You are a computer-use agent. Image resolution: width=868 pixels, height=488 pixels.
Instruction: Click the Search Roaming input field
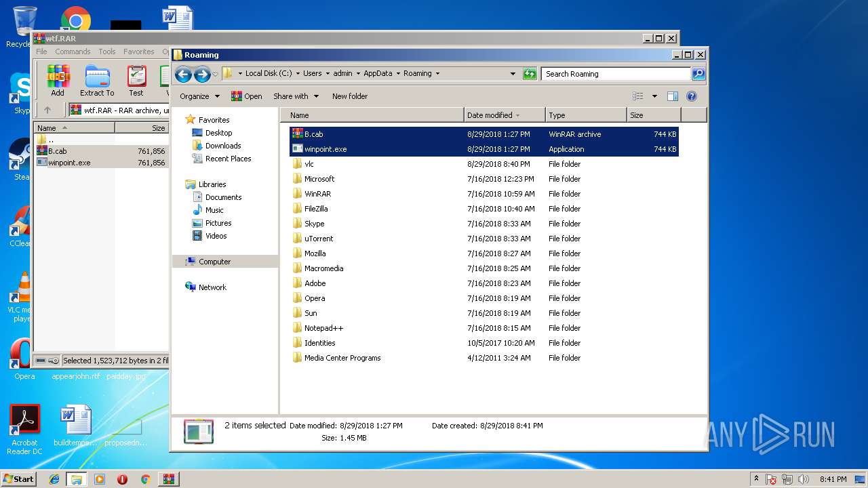[x=616, y=74]
